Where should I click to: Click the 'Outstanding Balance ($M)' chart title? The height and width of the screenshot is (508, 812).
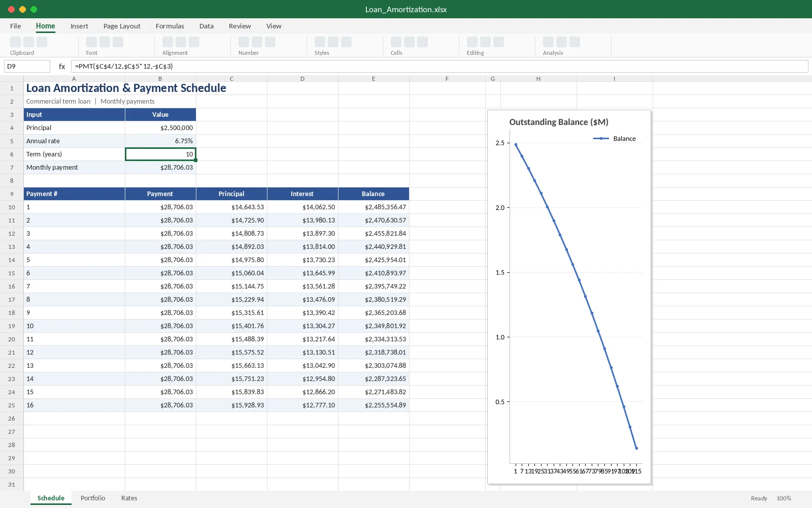[x=559, y=122]
